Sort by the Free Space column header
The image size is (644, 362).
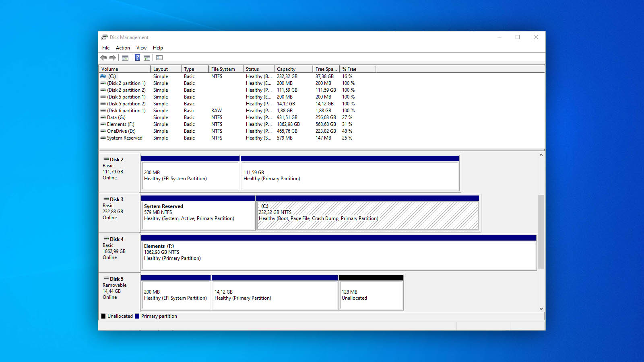[x=326, y=69]
